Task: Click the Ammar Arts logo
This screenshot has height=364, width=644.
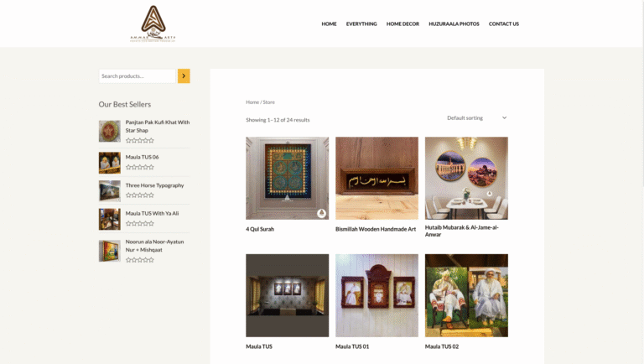Action: coord(153,23)
